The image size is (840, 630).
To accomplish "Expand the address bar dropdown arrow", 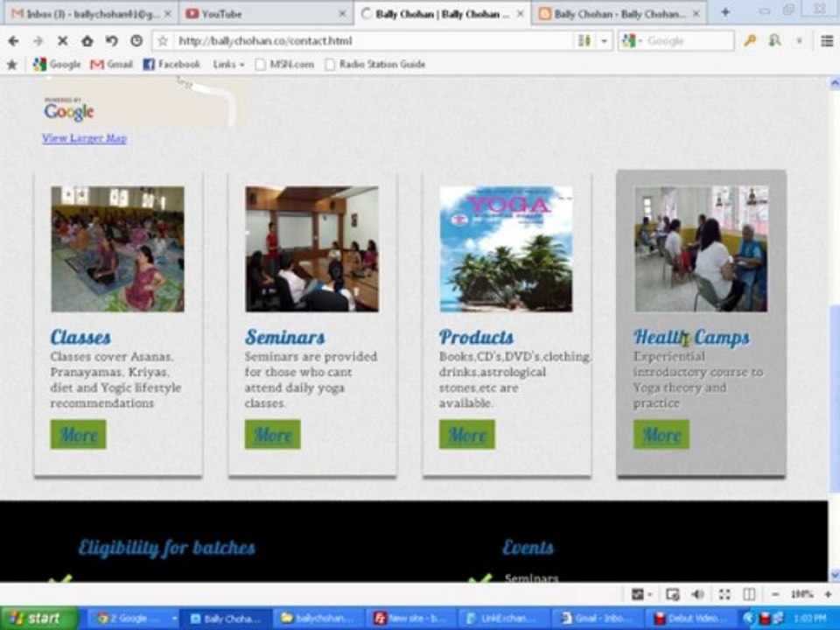I will tap(605, 41).
